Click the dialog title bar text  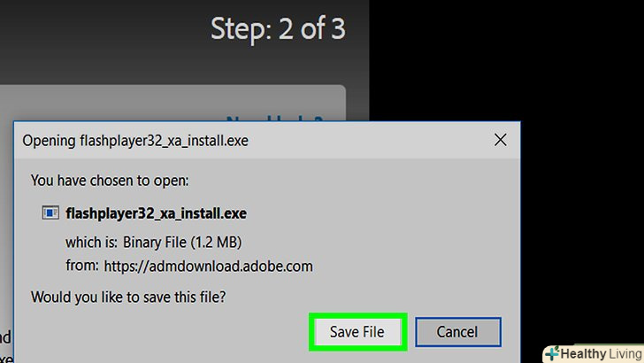pyautogui.click(x=134, y=140)
